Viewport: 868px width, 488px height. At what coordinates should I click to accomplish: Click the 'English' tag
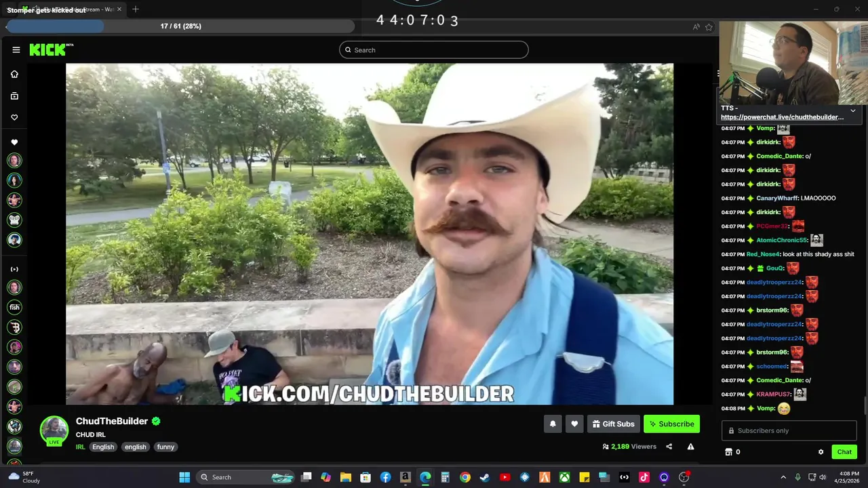103,447
